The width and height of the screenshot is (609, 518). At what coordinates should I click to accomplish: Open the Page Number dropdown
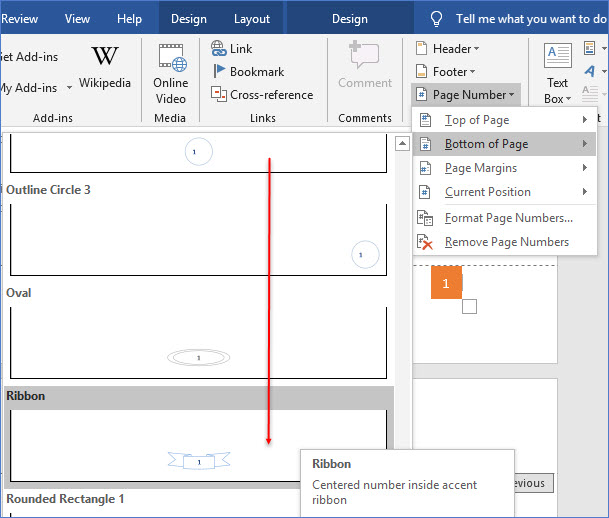click(465, 94)
